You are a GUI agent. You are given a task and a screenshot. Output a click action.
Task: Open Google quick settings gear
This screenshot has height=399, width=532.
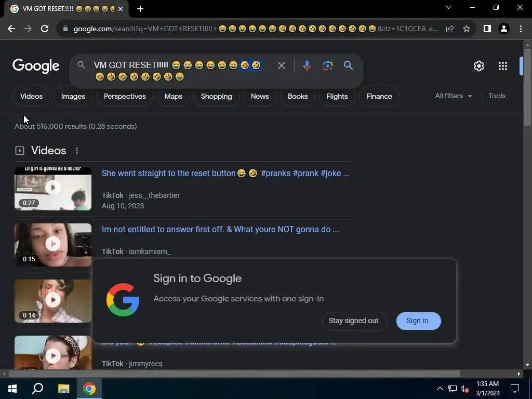click(x=478, y=66)
